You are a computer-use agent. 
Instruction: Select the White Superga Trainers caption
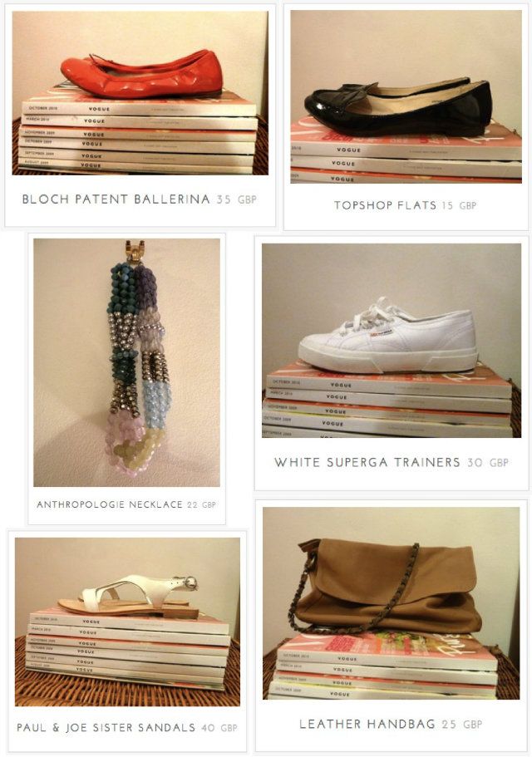click(367, 463)
